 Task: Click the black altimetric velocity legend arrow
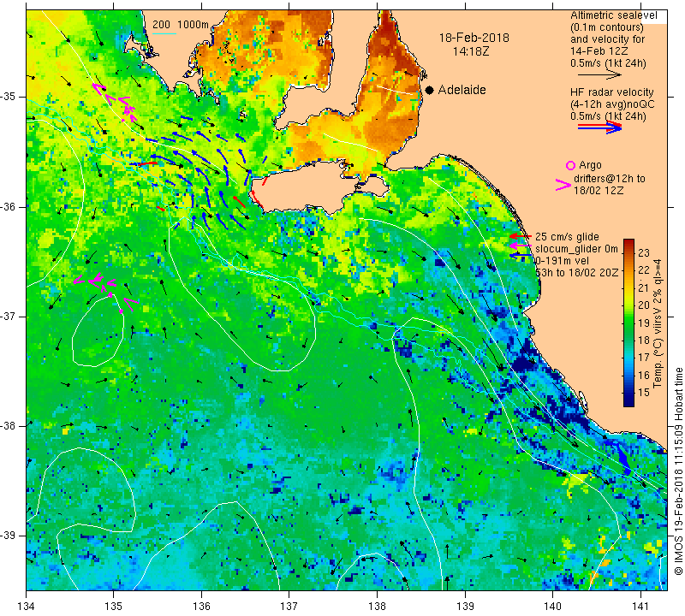click(x=599, y=75)
